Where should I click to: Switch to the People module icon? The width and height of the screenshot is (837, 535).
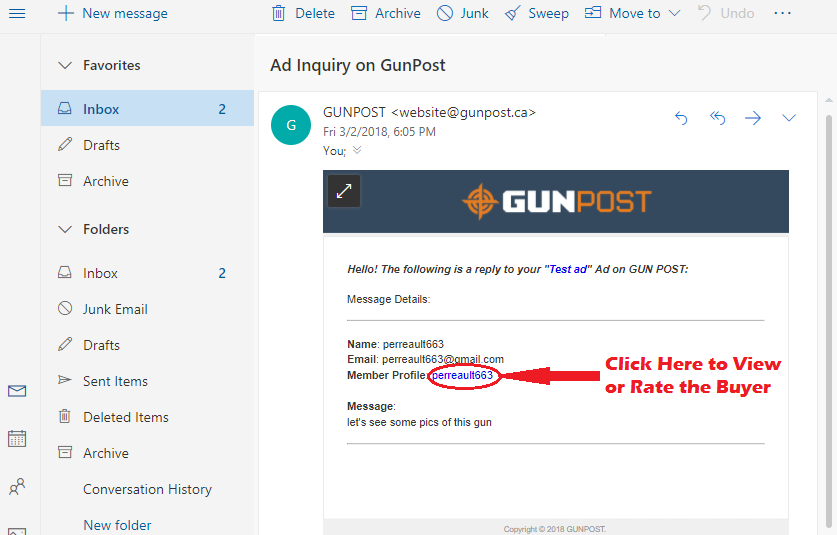(x=17, y=486)
